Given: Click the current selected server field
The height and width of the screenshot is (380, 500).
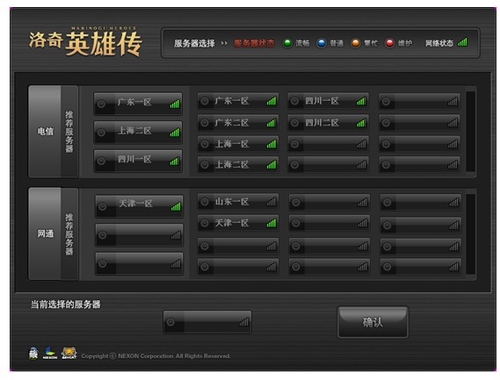Looking at the screenshot, I should [x=207, y=322].
